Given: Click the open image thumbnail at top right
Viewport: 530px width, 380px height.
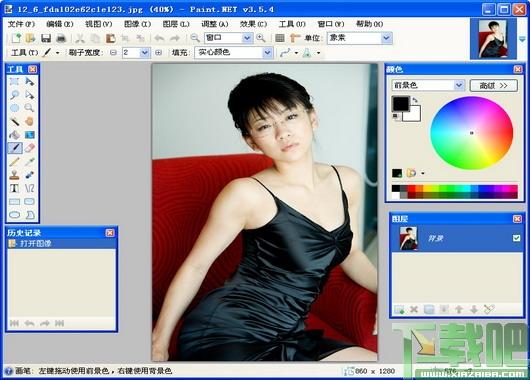Looking at the screenshot, I should [493, 39].
